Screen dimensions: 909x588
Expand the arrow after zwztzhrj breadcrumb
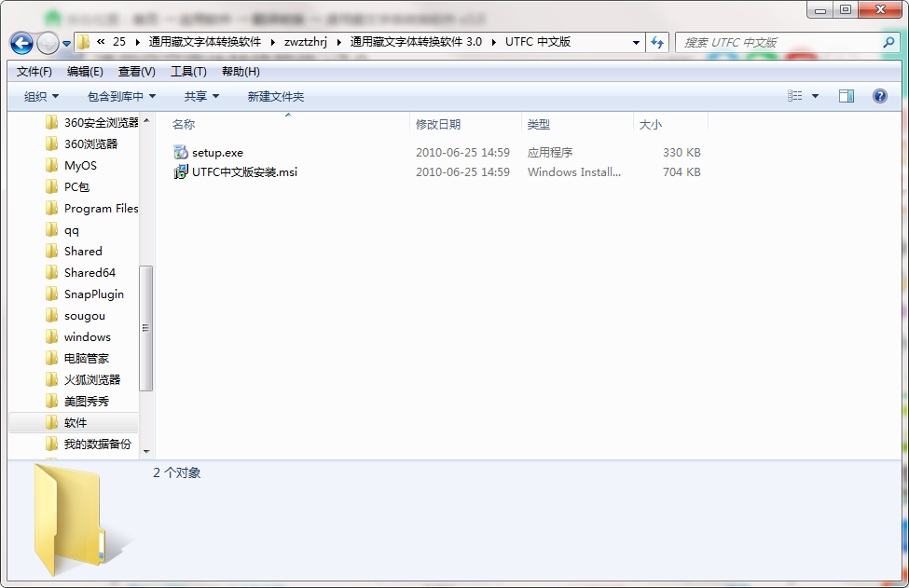(x=338, y=42)
